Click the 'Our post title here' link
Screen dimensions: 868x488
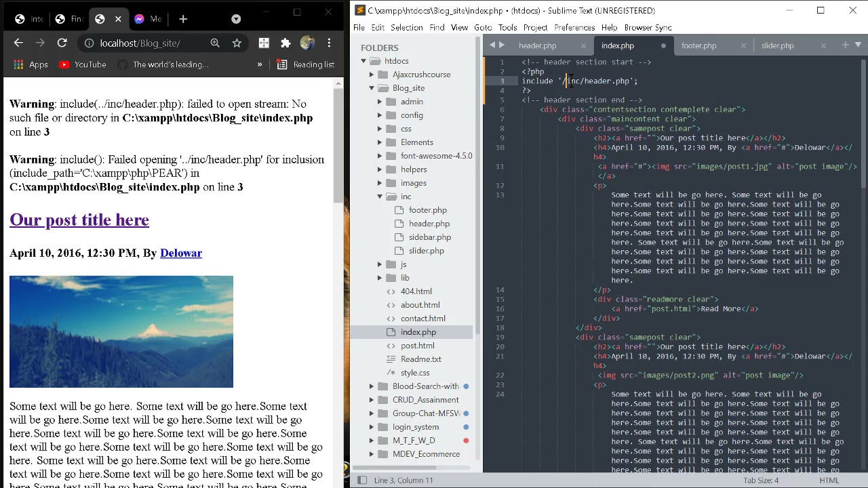coord(79,220)
